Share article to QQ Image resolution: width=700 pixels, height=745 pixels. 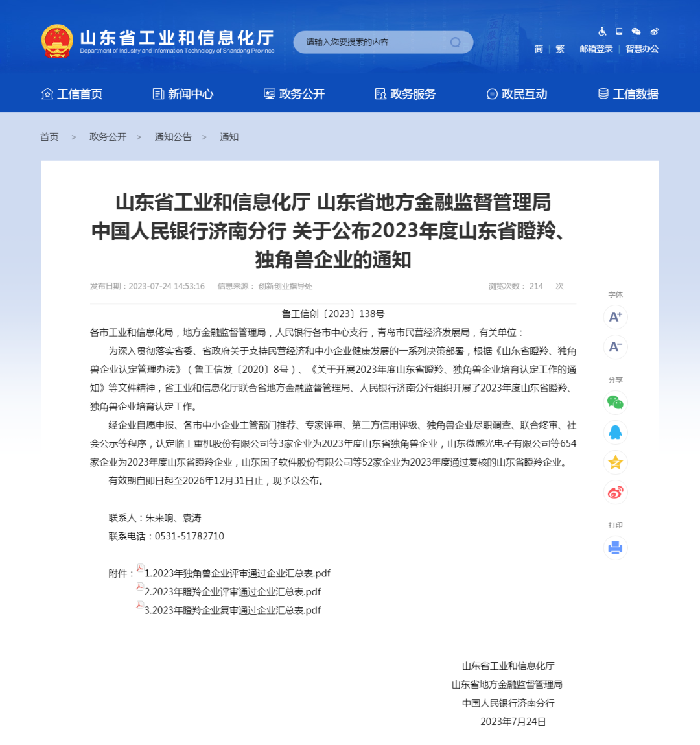(x=616, y=432)
